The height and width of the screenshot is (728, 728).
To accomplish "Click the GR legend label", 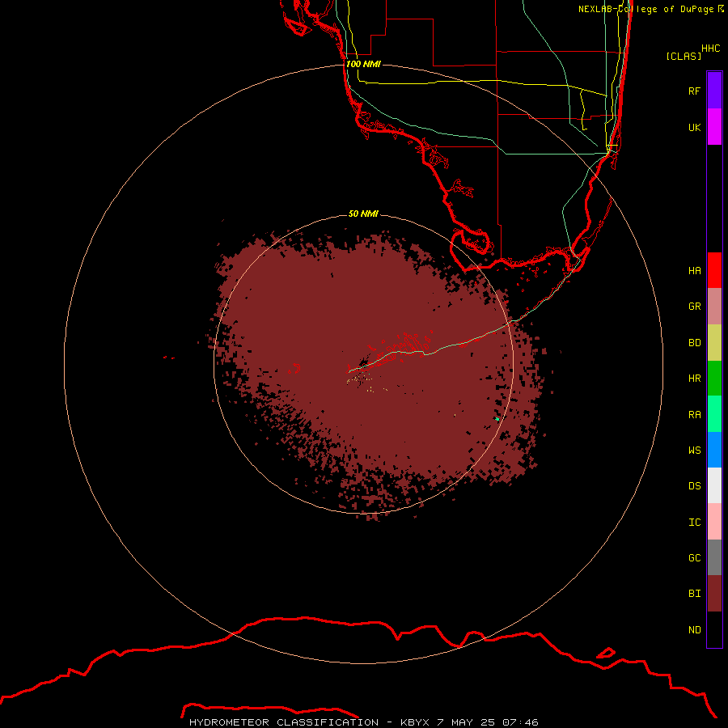I will [694, 307].
